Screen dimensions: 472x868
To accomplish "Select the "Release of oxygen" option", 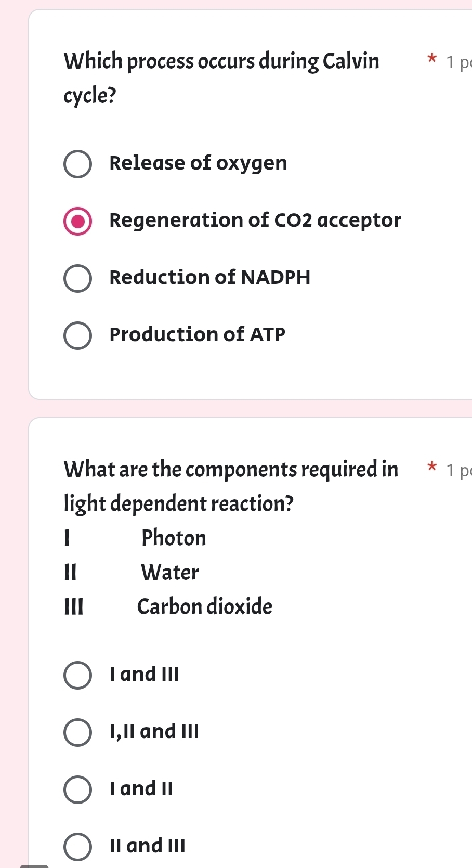I will point(77,164).
